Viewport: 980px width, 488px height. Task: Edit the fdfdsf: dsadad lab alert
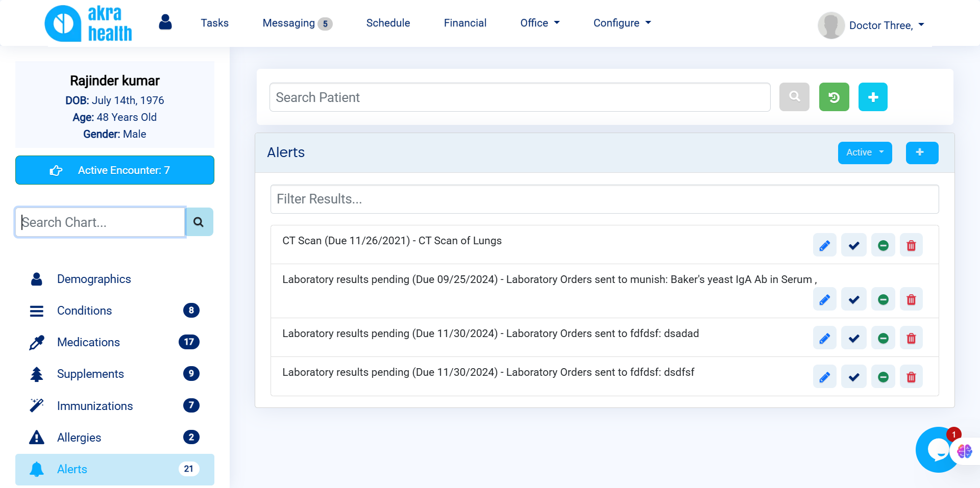pos(824,338)
